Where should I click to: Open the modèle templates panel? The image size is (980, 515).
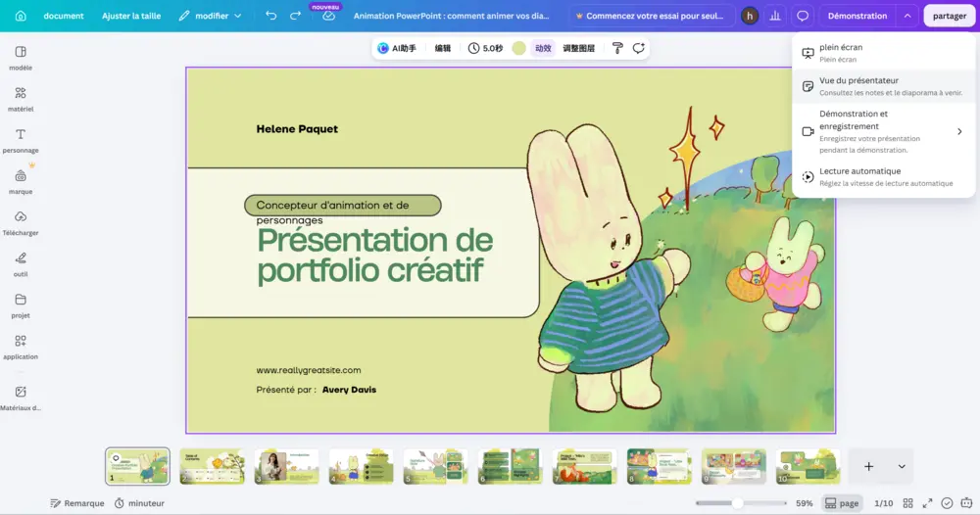coord(21,58)
